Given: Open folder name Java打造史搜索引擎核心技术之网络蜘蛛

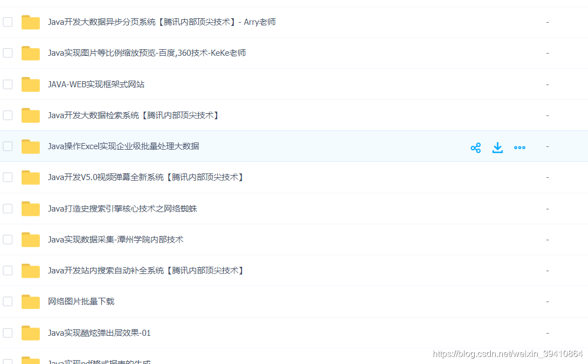Looking at the screenshot, I should pos(122,208).
